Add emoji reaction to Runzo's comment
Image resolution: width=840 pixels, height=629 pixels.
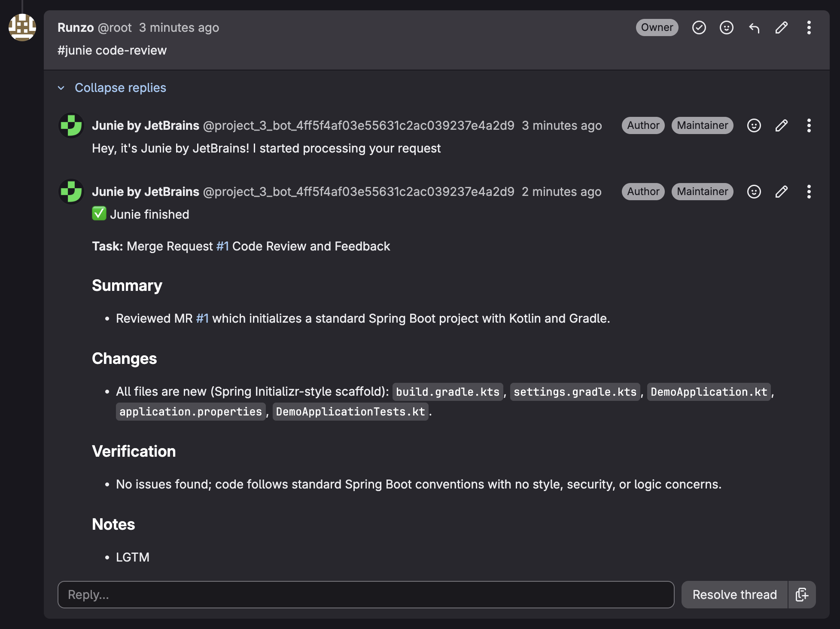[x=727, y=27]
